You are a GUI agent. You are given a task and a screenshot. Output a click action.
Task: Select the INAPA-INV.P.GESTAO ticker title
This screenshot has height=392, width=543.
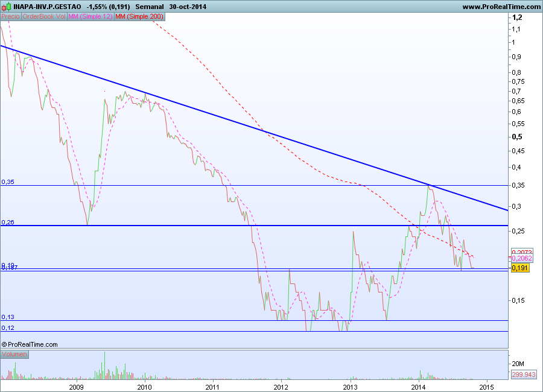(x=47, y=7)
